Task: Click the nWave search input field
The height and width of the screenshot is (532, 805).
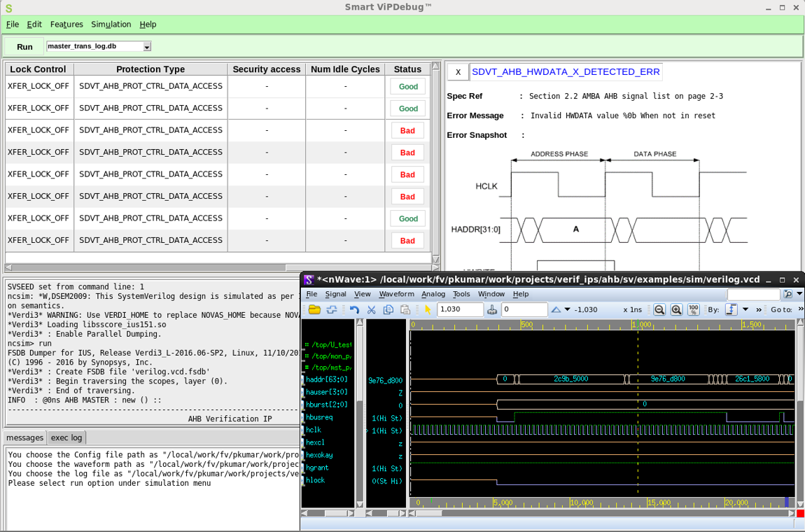Action: 753,294
